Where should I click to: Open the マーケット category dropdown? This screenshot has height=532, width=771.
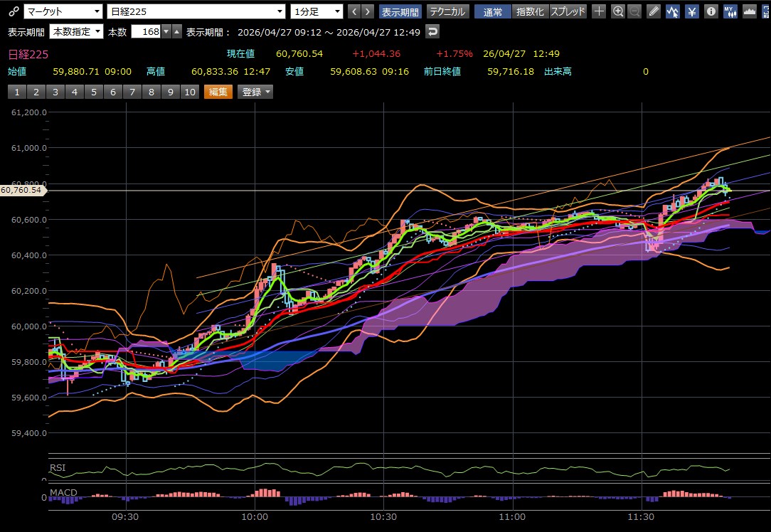63,11
